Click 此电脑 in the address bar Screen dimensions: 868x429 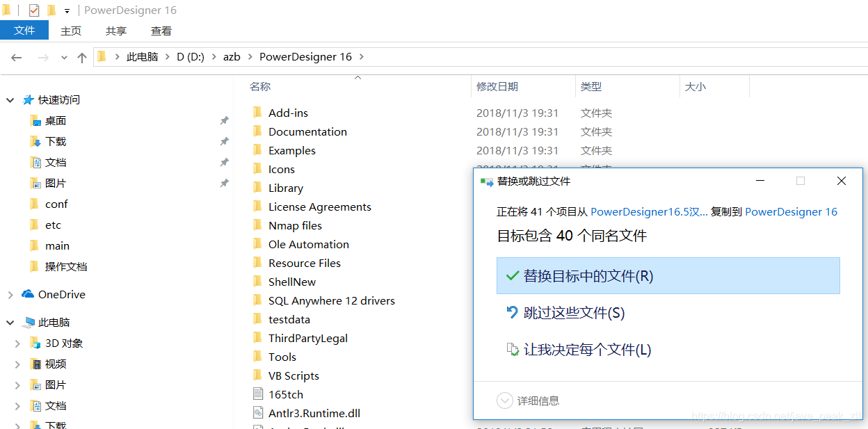coord(142,57)
